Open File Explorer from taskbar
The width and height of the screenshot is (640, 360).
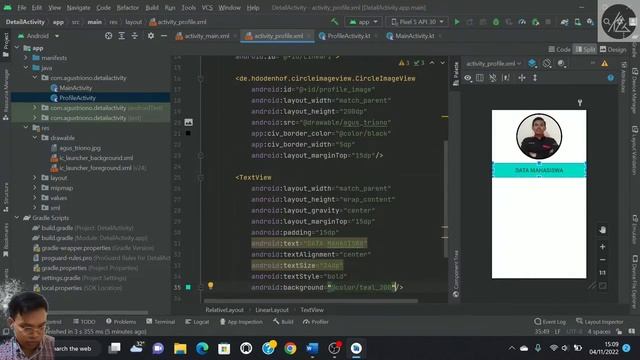pos(180,348)
